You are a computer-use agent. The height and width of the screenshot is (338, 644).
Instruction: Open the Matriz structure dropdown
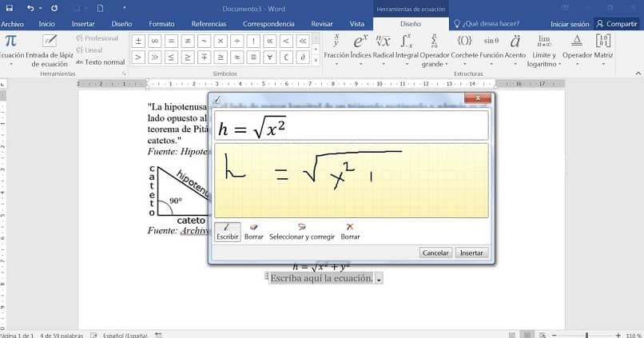(603, 50)
